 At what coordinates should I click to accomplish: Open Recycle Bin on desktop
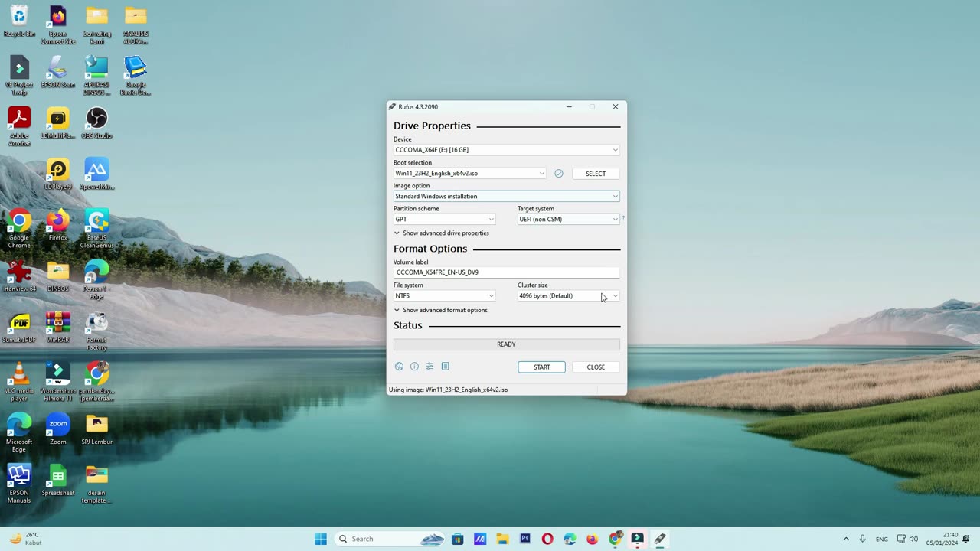click(19, 21)
